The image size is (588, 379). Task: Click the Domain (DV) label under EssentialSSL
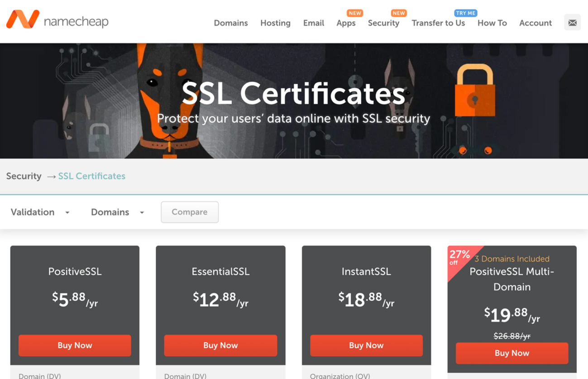click(185, 376)
